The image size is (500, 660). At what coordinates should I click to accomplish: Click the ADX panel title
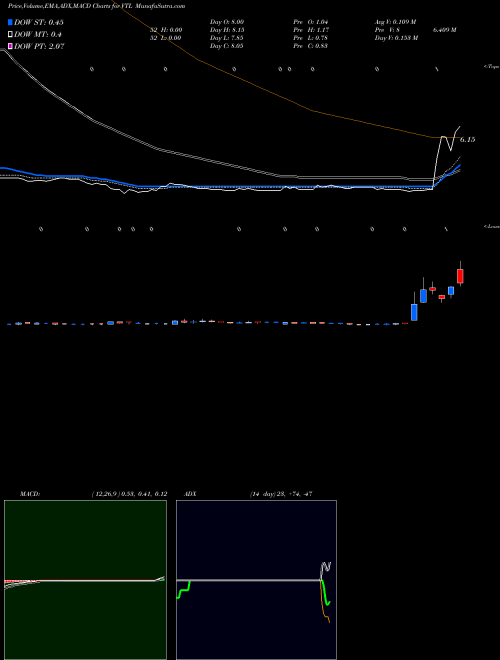tap(190, 494)
